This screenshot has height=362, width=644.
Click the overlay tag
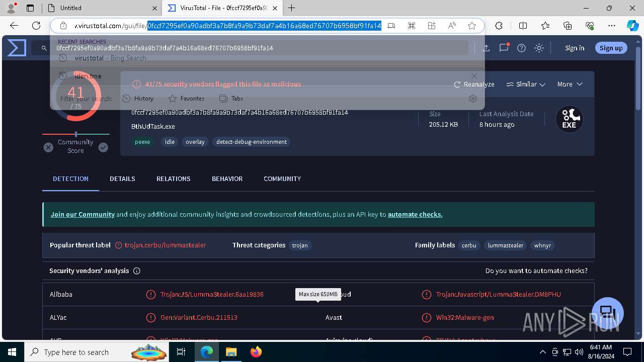(195, 142)
